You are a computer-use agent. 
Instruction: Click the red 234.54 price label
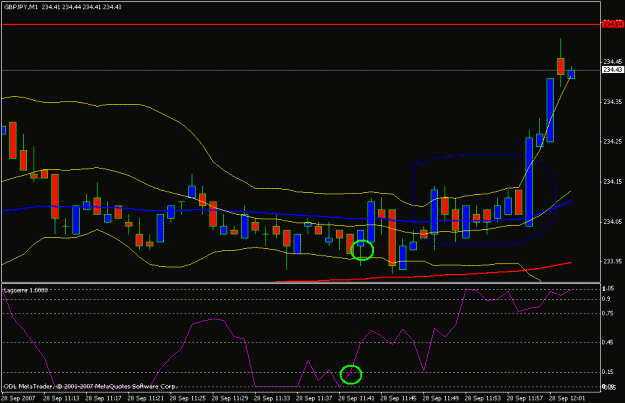pos(612,25)
